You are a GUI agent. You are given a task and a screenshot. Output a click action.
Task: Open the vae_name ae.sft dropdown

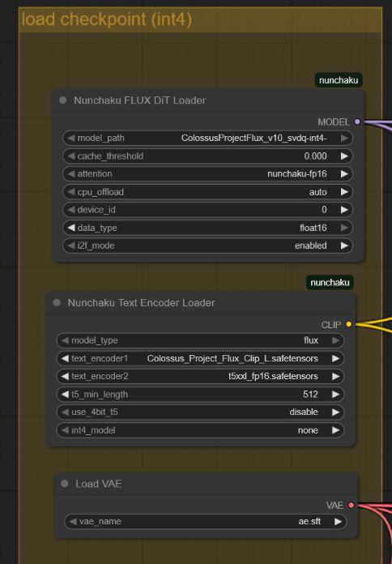click(x=206, y=522)
